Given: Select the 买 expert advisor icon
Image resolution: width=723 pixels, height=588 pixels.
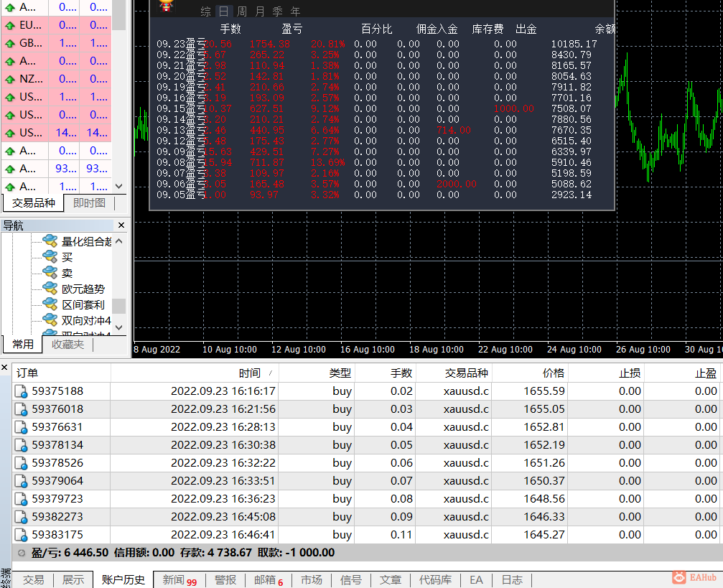Looking at the screenshot, I should [50, 256].
